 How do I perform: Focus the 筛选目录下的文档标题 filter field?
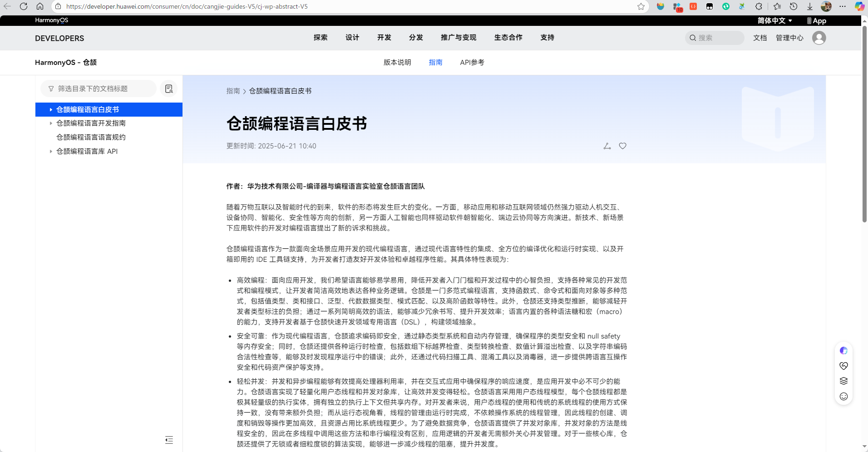[99, 89]
